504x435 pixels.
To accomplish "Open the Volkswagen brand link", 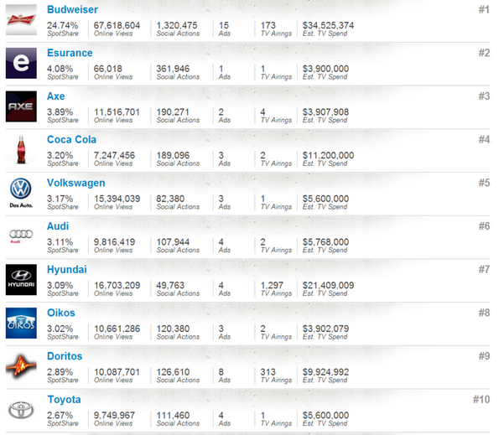I will [x=76, y=183].
